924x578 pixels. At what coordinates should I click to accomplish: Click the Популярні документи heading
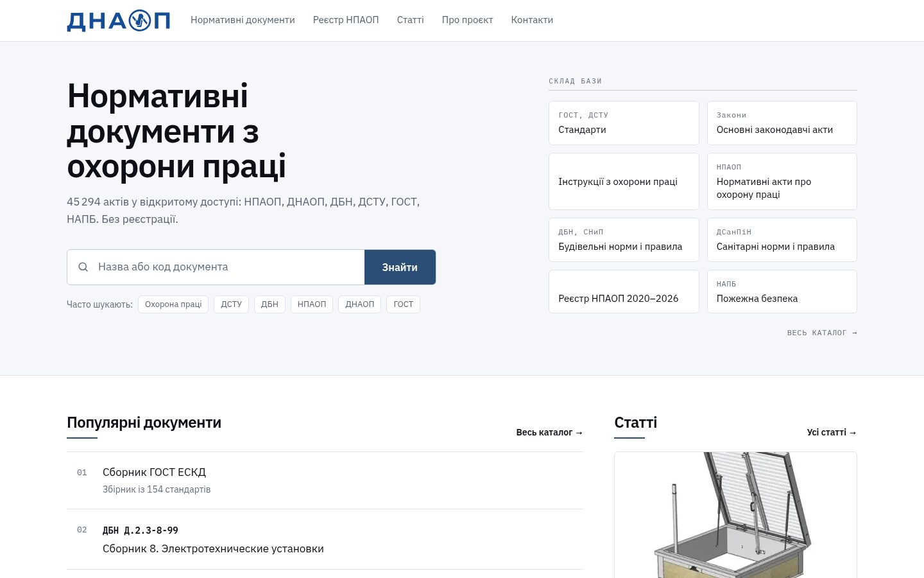(144, 423)
